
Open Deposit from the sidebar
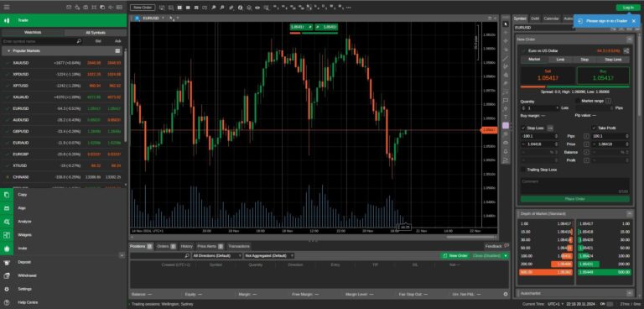tap(64, 262)
